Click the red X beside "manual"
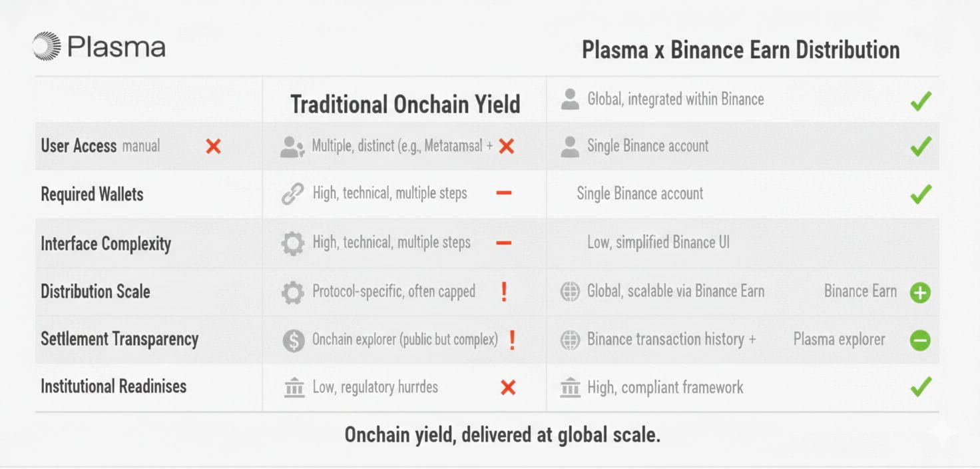Viewport: 980px width, 469px height. [213, 147]
